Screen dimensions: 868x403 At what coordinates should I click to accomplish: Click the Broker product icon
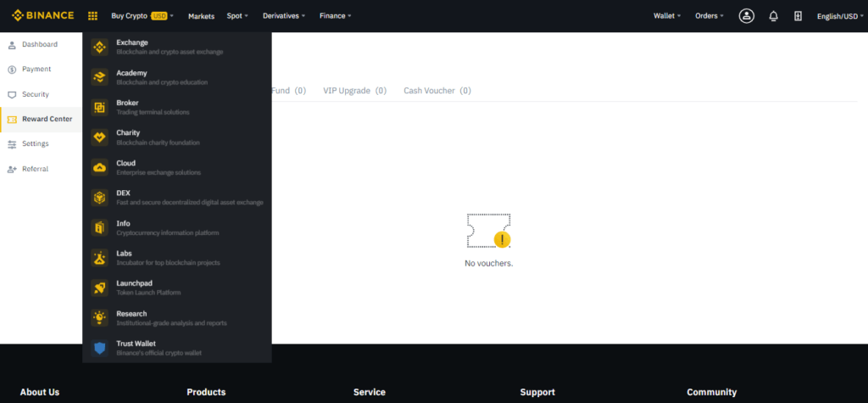100,107
